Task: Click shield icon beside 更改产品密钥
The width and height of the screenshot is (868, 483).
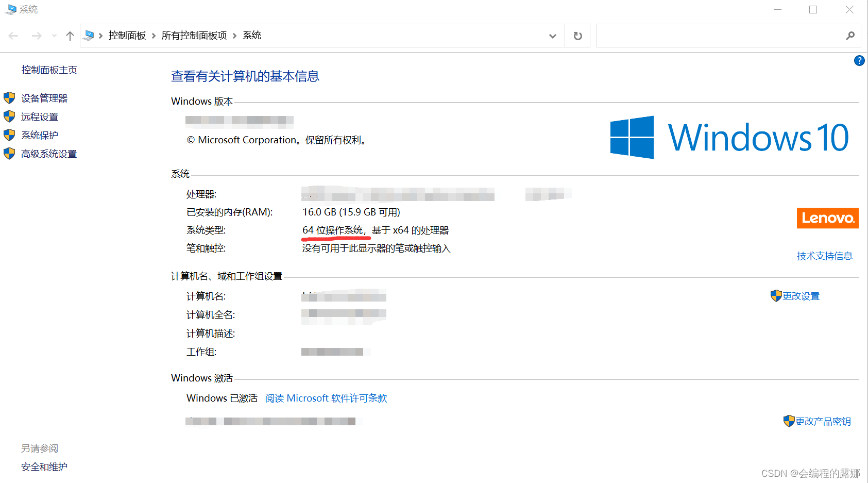Action: point(789,421)
